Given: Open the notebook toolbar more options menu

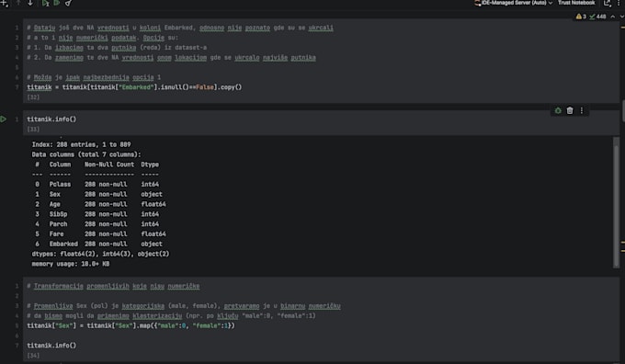Looking at the screenshot, I should (x=619, y=3).
